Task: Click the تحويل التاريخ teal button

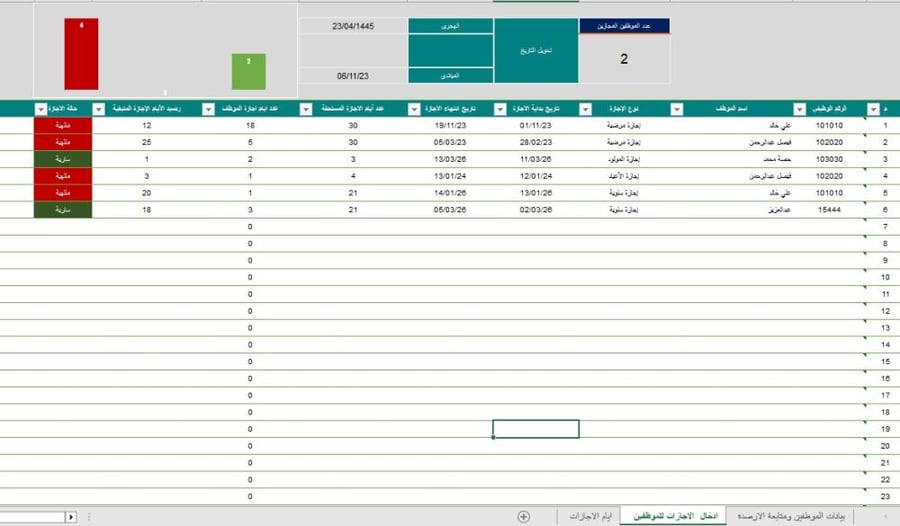Action: 536,51
